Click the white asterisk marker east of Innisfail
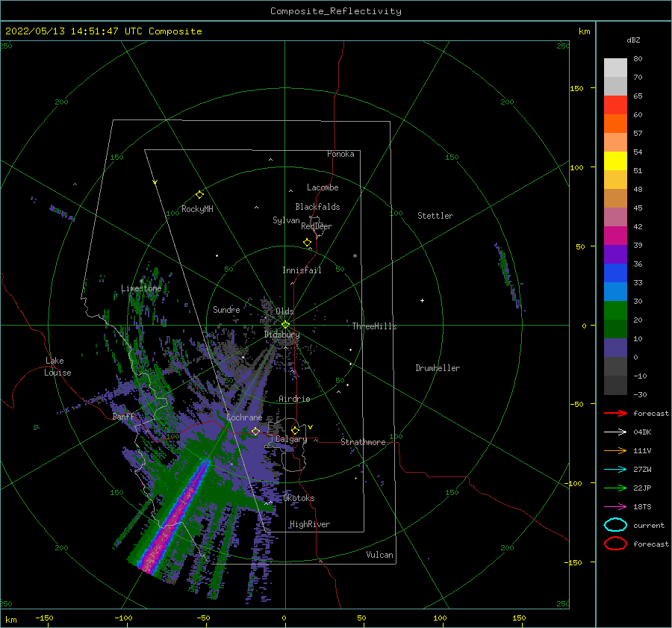672x628 pixels. tap(355, 256)
